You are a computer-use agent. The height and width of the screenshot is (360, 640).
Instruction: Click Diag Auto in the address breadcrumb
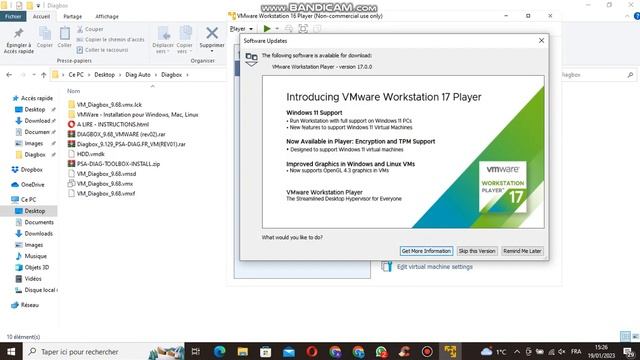point(138,75)
